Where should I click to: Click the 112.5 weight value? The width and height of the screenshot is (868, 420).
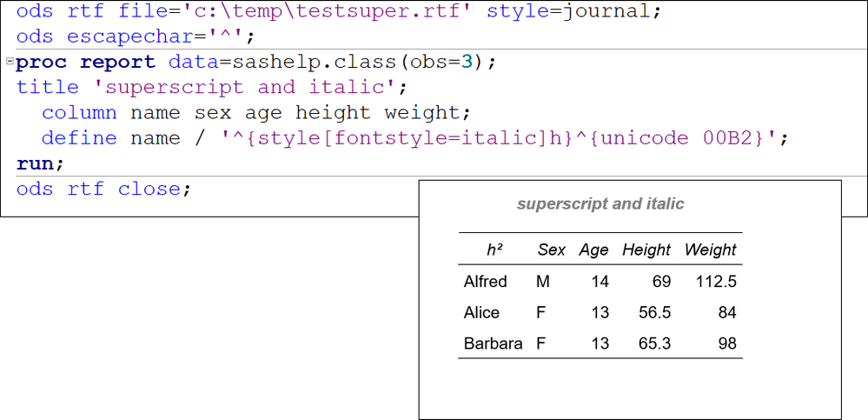click(x=716, y=281)
